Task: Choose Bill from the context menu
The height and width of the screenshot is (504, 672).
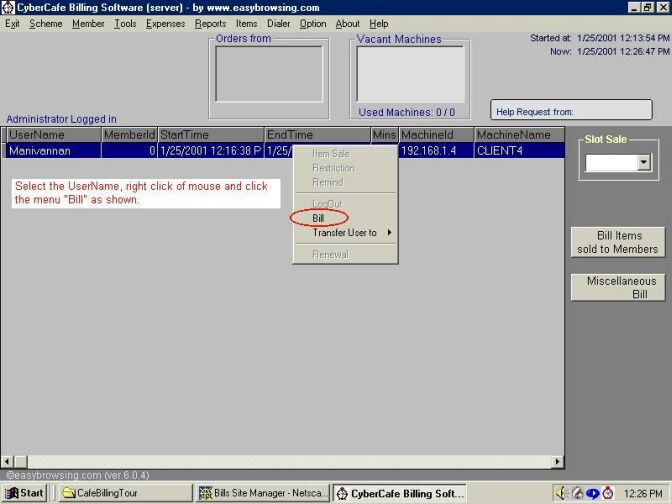Action: [319, 218]
